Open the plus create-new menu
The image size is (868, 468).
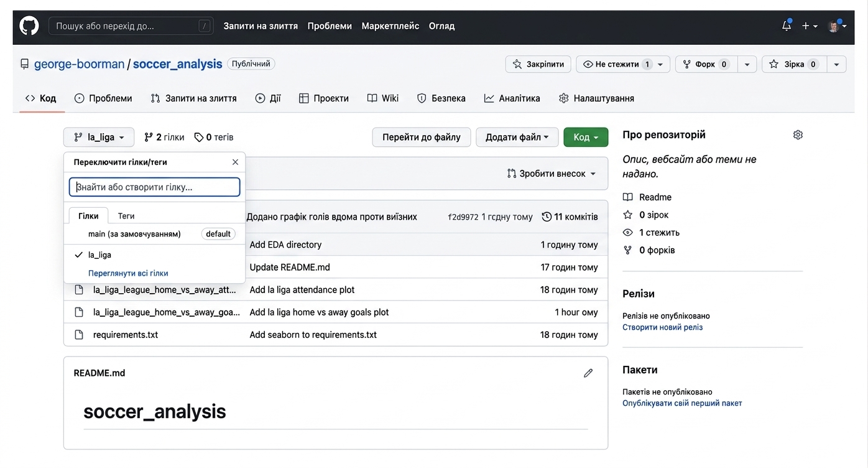click(x=810, y=26)
